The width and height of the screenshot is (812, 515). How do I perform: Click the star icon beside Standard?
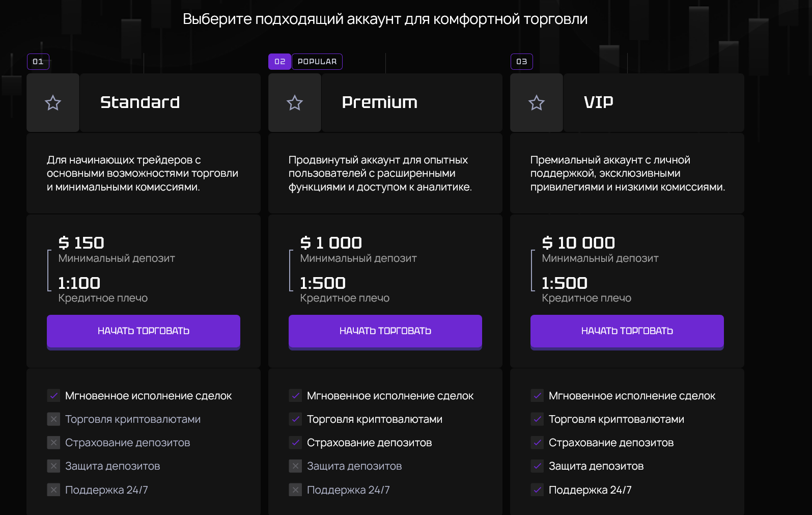tap(53, 103)
